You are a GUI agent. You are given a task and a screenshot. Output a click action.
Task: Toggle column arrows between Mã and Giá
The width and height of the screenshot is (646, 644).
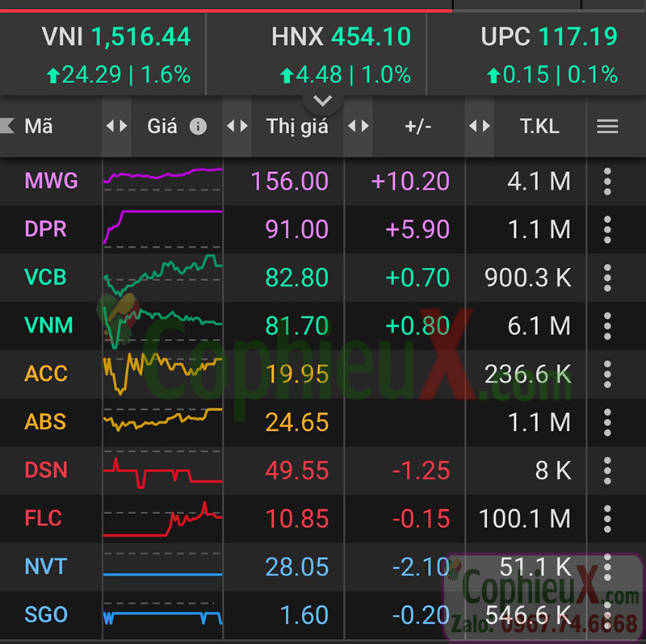[116, 127]
